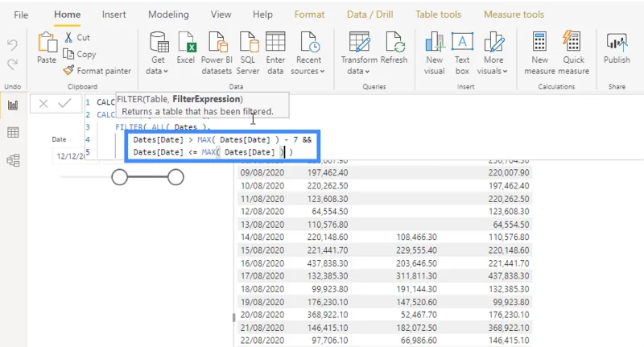Select the 09/08/2020 date cell
The height and width of the screenshot is (347, 644).
tap(262, 173)
